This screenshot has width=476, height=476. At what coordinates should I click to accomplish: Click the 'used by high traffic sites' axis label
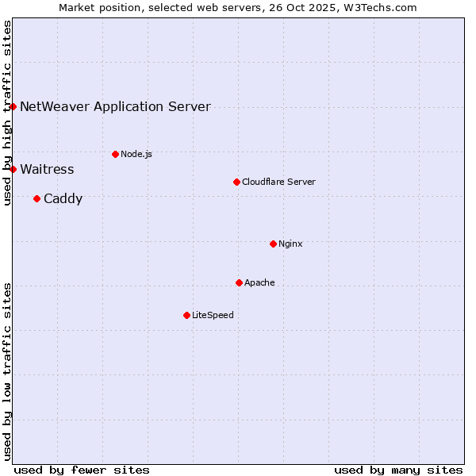pos(7,113)
